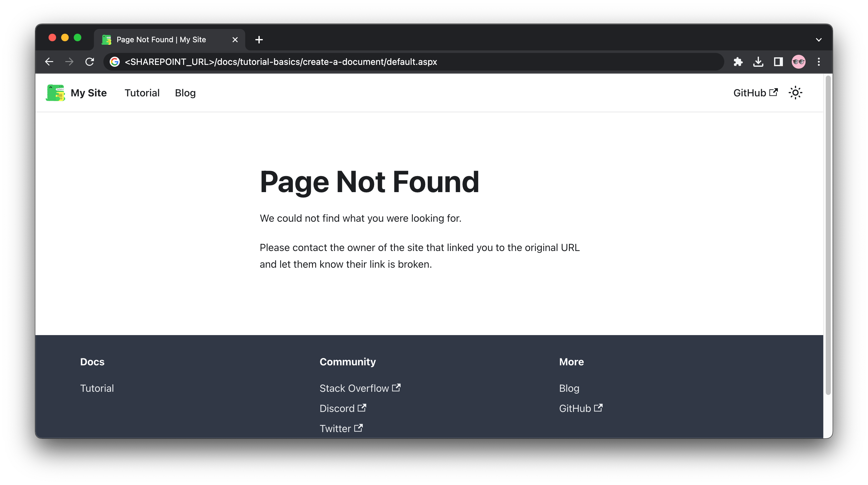Open the Blog navbar item
868x485 pixels.
pos(185,93)
